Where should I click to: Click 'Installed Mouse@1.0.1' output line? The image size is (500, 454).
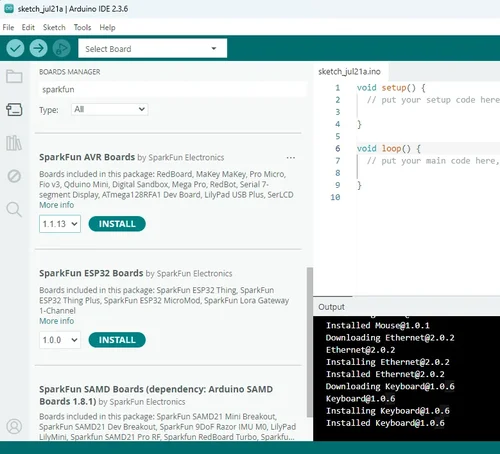(x=378, y=325)
